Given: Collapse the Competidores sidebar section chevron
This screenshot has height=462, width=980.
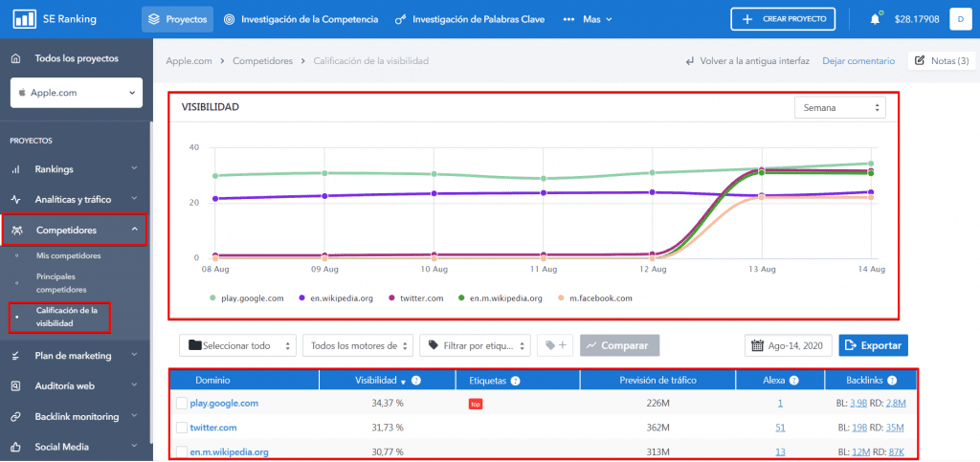Looking at the screenshot, I should click(x=134, y=231).
